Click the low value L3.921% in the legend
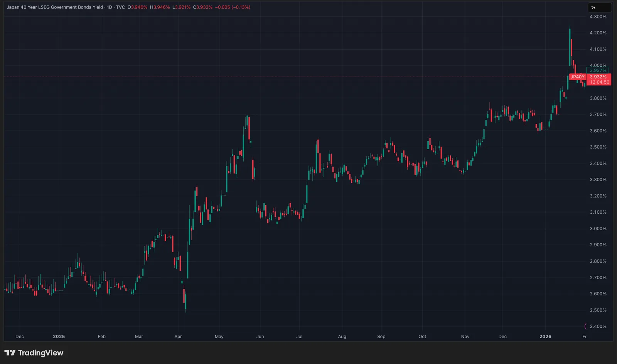 click(182, 7)
